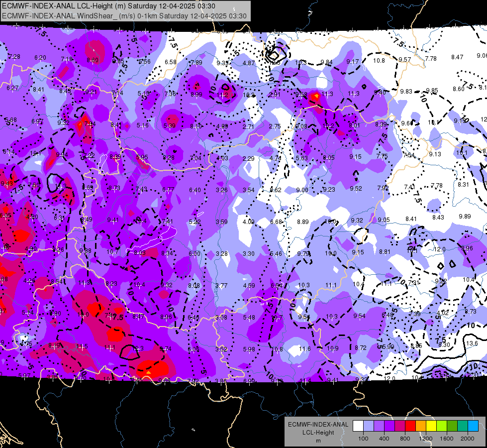Click the grid value '9.83'
The height and width of the screenshot is (448, 487).
406,92
